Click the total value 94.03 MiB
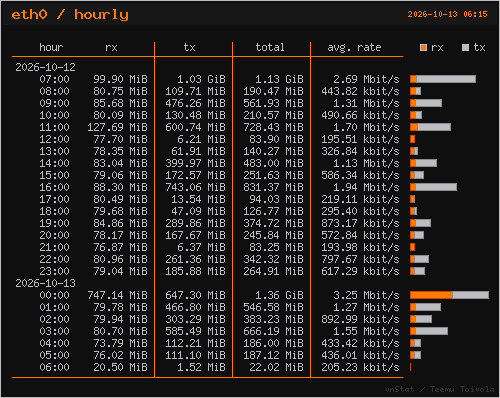 pyautogui.click(x=276, y=199)
